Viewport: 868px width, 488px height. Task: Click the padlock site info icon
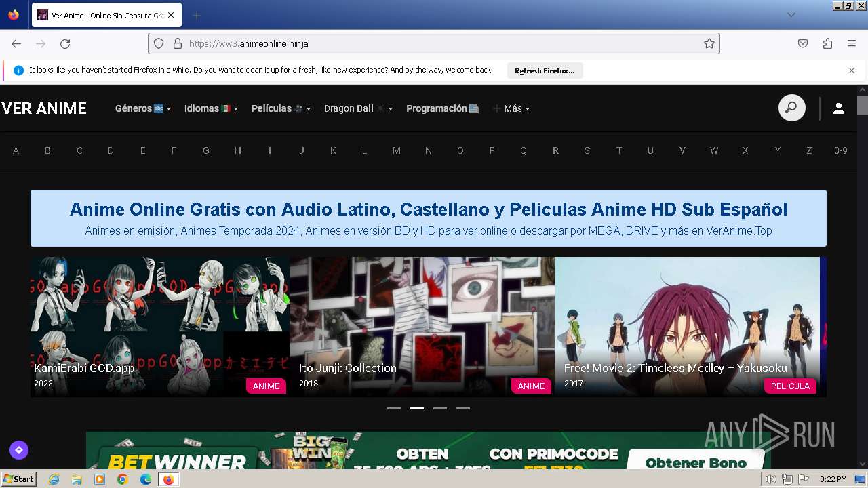(x=178, y=43)
